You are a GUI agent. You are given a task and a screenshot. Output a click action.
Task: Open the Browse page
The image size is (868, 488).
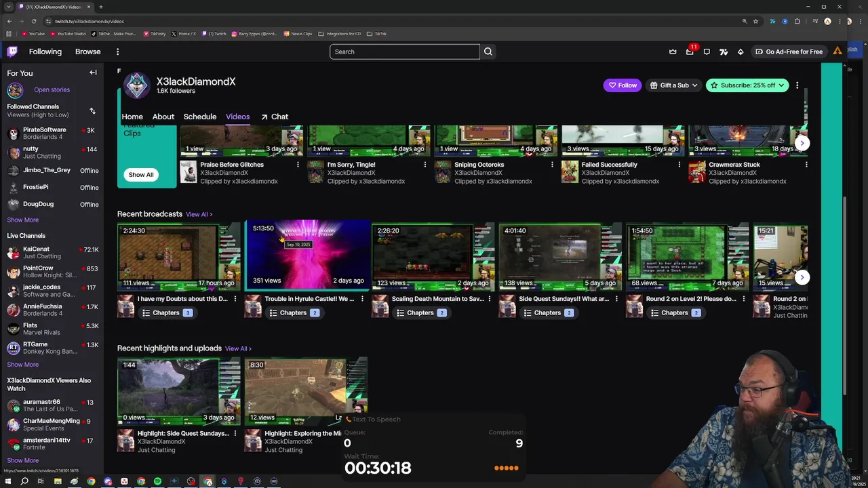coord(88,52)
